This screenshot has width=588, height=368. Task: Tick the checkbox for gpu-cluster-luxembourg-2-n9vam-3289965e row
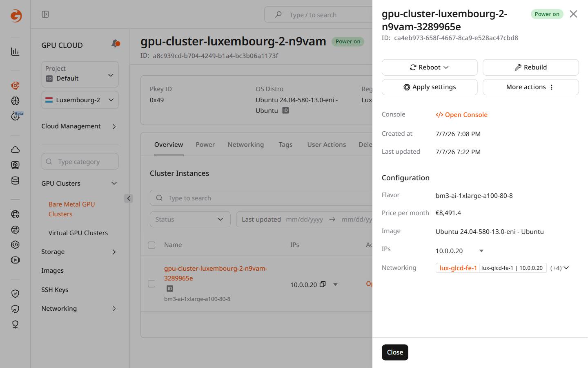(x=151, y=284)
